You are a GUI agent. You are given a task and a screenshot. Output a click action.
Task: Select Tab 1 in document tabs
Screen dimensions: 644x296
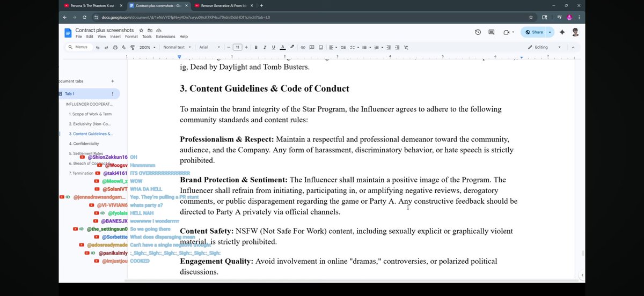[89, 94]
